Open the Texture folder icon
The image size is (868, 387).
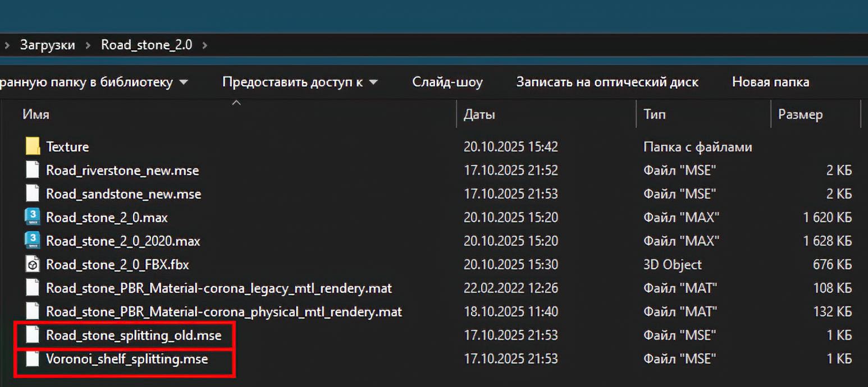click(33, 146)
